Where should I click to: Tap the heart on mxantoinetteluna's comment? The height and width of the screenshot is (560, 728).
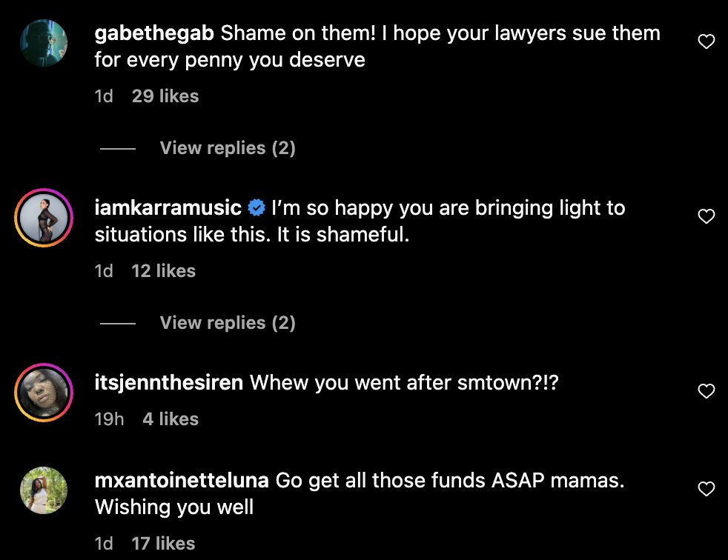[707, 489]
